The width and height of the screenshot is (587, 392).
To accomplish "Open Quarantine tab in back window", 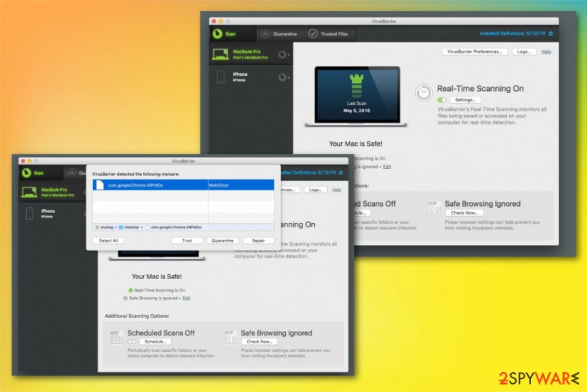I will 281,34.
